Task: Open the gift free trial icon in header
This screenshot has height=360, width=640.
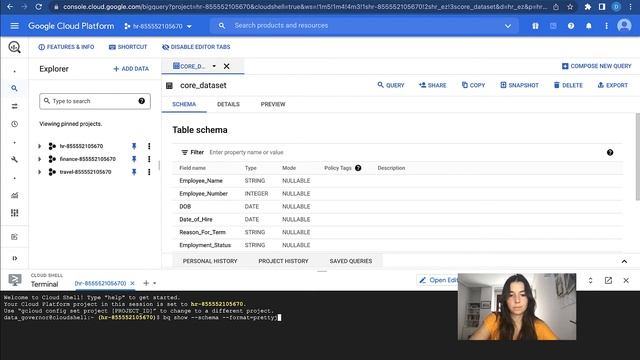Action: click(535, 26)
